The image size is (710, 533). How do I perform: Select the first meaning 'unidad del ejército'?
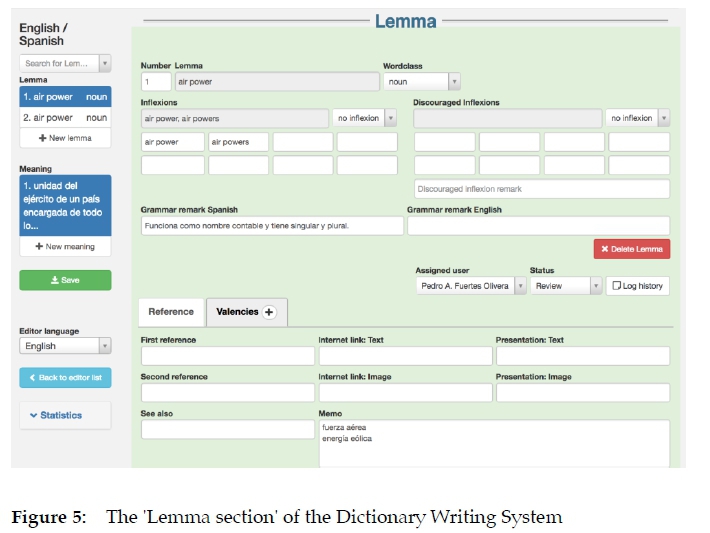pyautogui.click(x=65, y=205)
